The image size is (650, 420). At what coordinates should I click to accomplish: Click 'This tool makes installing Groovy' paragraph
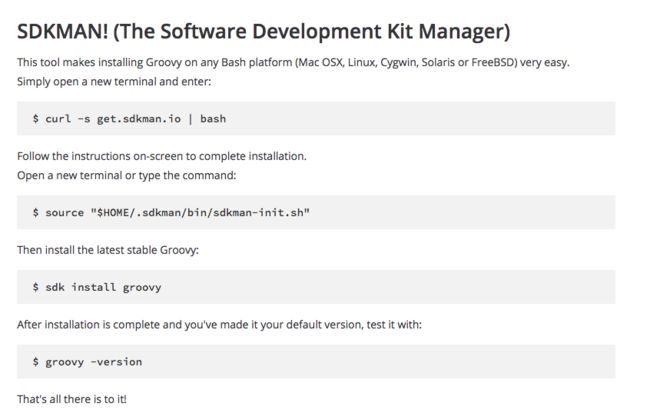click(293, 63)
